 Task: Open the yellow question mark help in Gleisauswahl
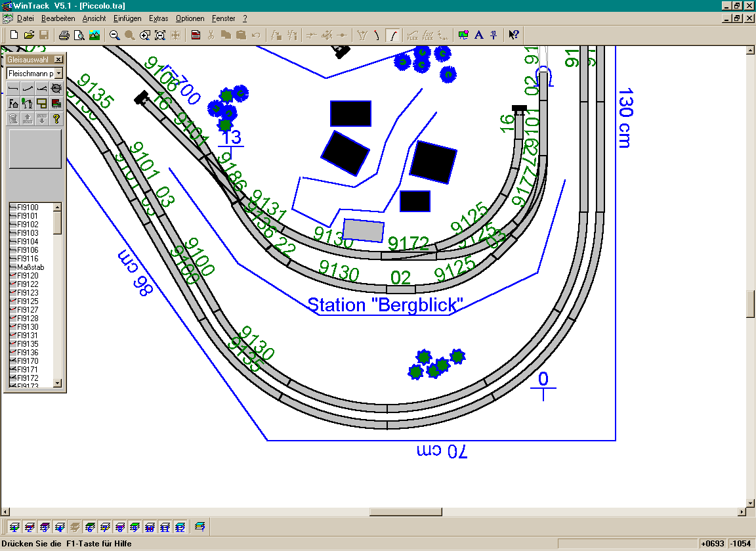(x=56, y=118)
